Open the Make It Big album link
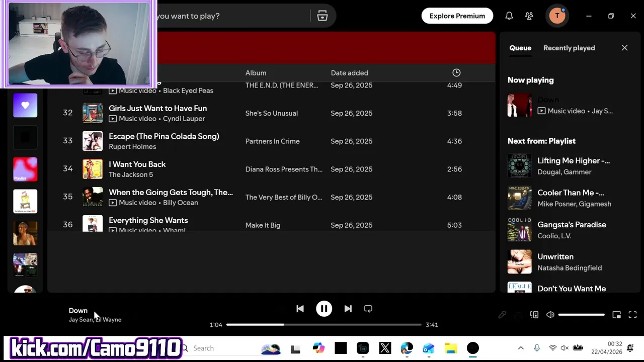 click(x=263, y=225)
